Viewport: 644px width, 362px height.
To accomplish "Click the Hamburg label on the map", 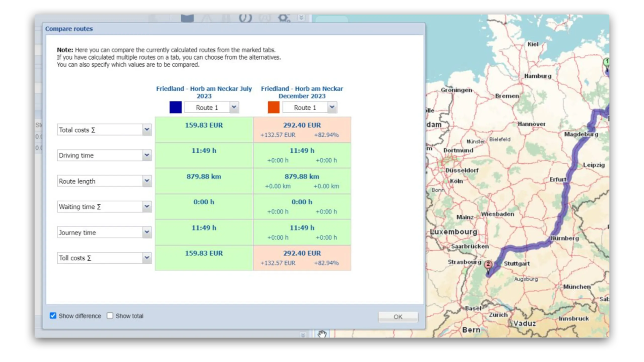I will click(x=538, y=76).
